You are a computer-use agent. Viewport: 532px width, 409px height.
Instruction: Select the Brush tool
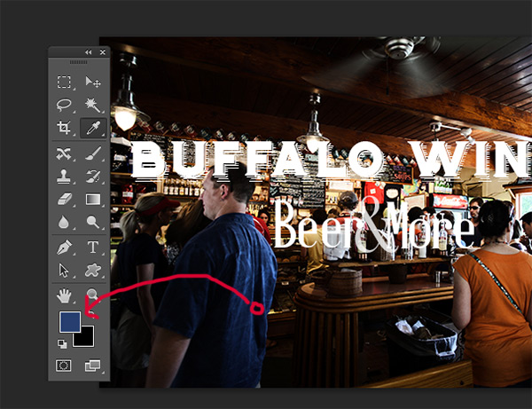(92, 153)
